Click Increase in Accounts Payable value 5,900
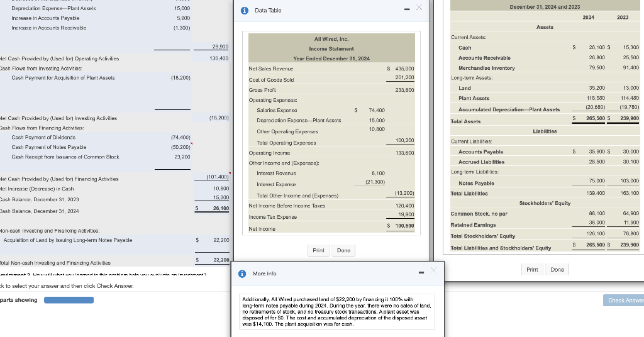 coord(183,18)
